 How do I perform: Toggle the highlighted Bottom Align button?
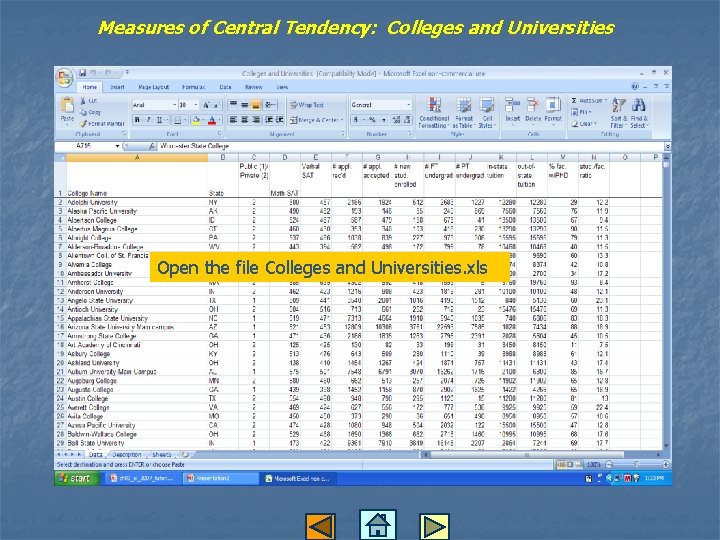tap(256, 105)
